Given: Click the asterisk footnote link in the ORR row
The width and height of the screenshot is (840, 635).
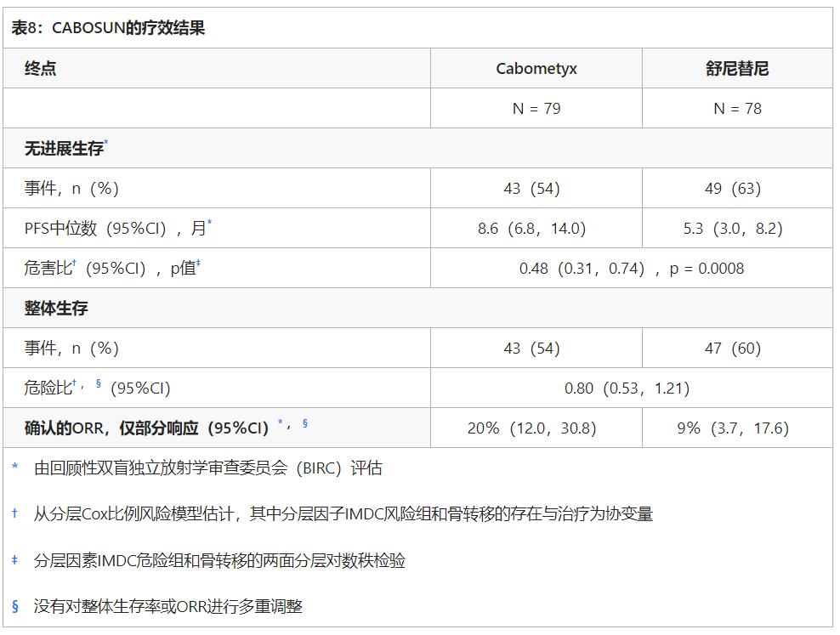Looking at the screenshot, I should click(281, 422).
